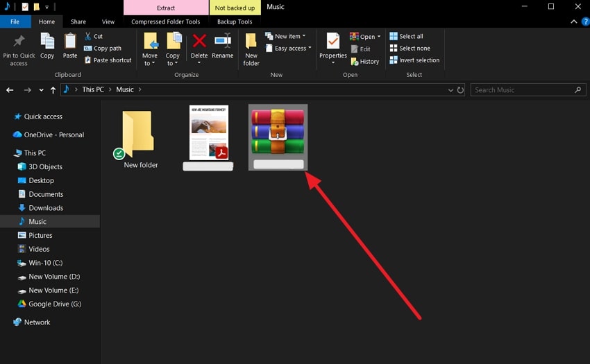Go up one level with up arrow
Viewport: 590px width, 364px height.
(53, 90)
